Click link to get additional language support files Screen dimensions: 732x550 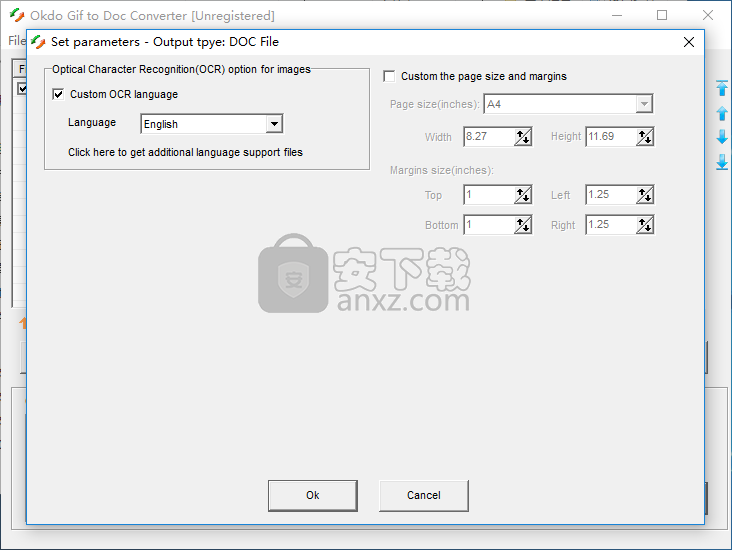[x=185, y=153]
